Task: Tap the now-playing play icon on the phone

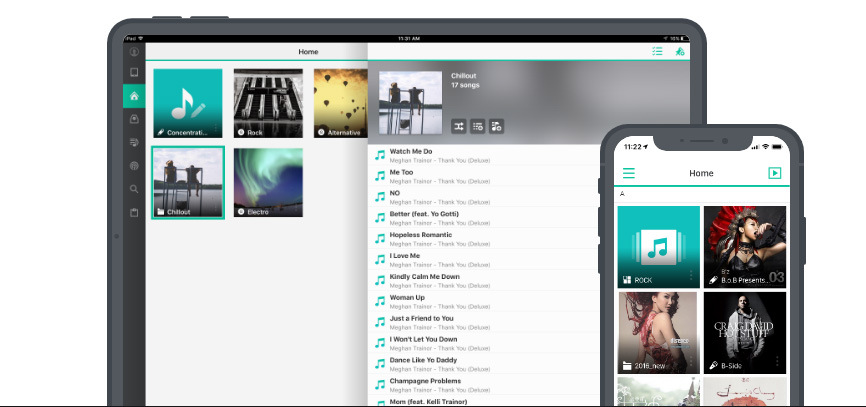Action: 774,173
